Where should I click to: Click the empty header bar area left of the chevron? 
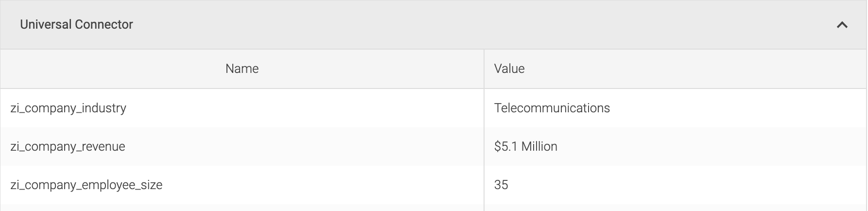click(486, 25)
